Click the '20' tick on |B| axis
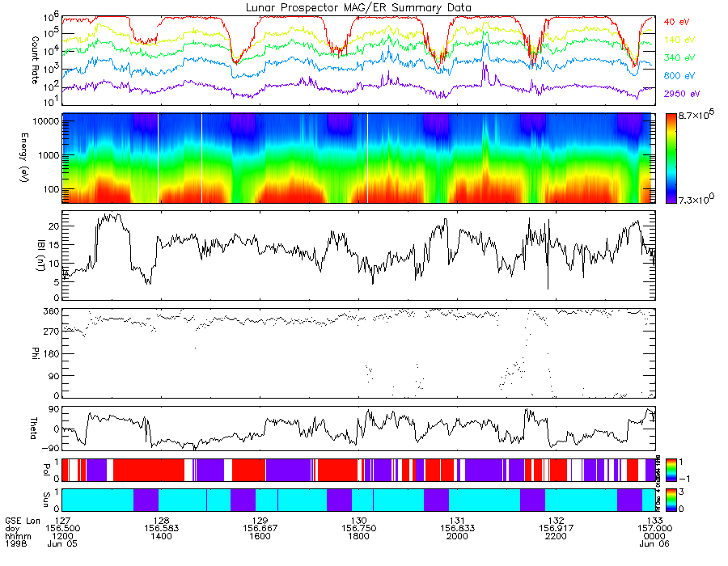The width and height of the screenshot is (728, 566). (x=54, y=226)
